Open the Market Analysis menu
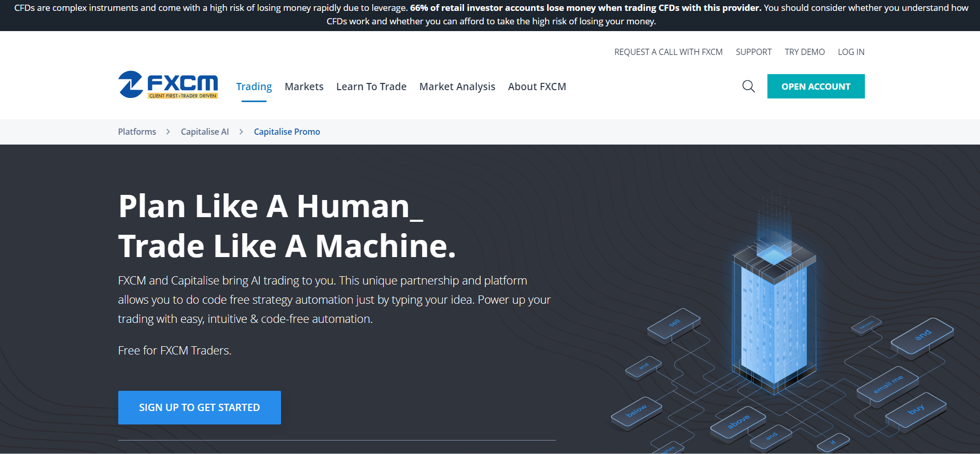The height and width of the screenshot is (454, 980). [457, 87]
